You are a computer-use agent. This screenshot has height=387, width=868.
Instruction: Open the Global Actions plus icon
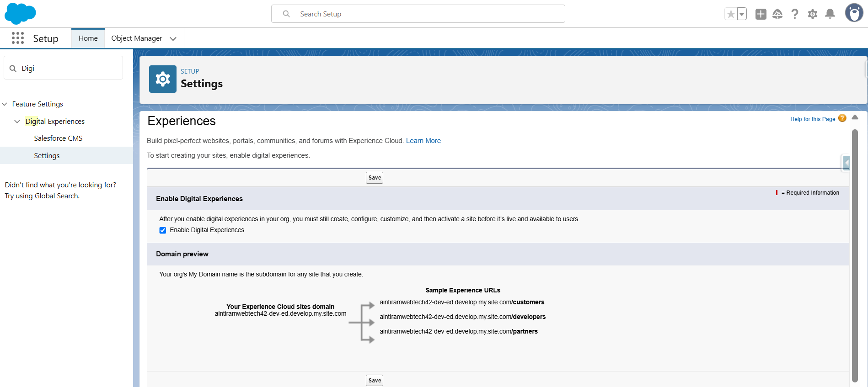pos(761,14)
